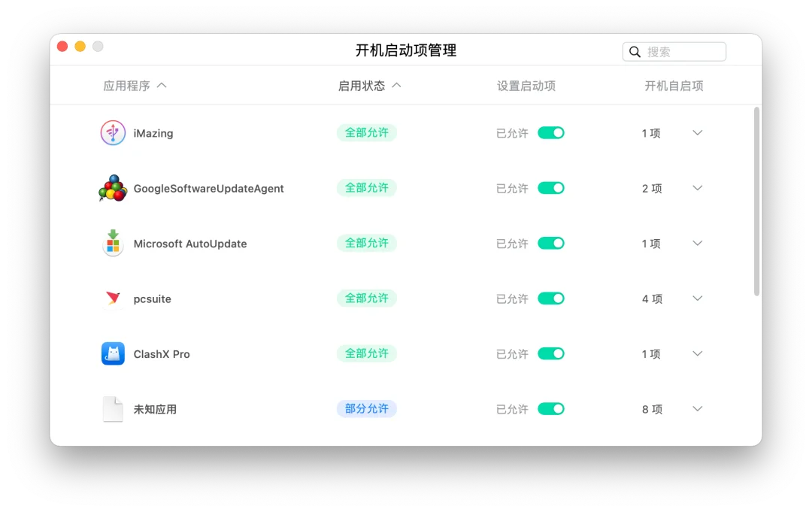Toggle the 未知应用 startup switch
The image size is (812, 512).
[x=551, y=409]
